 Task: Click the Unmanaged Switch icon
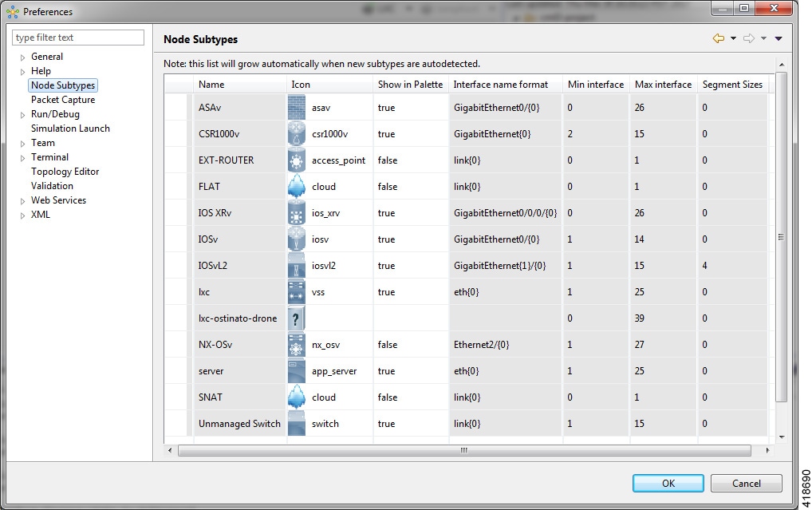(x=297, y=424)
